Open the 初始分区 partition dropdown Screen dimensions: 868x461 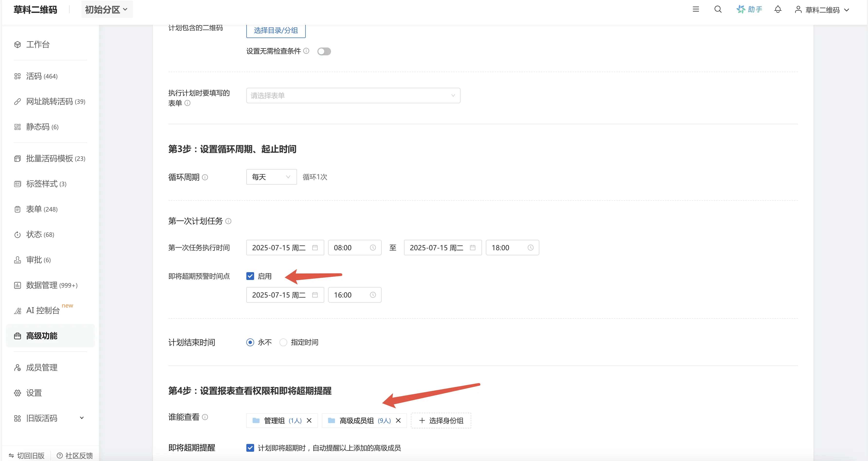click(107, 10)
